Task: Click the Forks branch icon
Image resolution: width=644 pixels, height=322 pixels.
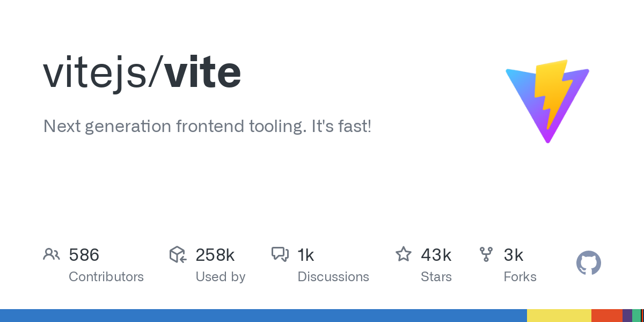Action: coord(486,254)
